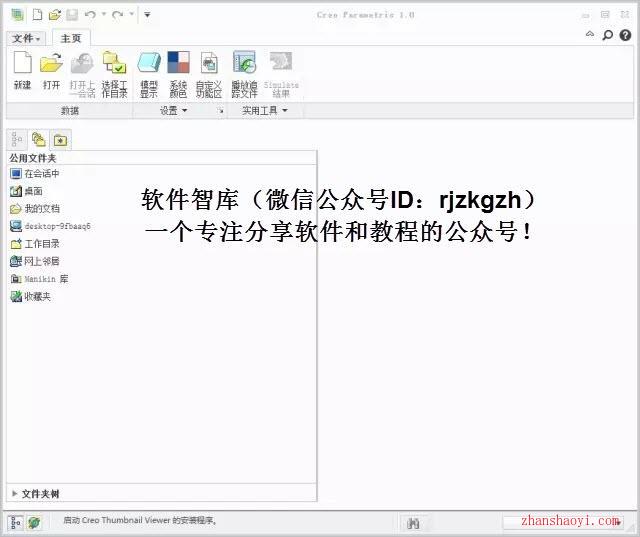Open 模型显示 settings
Screen dimensions: 640x537
[149, 75]
